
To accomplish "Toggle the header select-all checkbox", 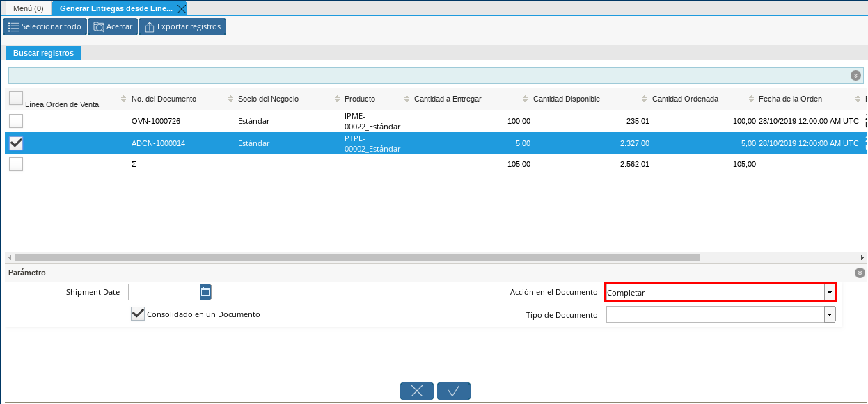I will [16, 98].
